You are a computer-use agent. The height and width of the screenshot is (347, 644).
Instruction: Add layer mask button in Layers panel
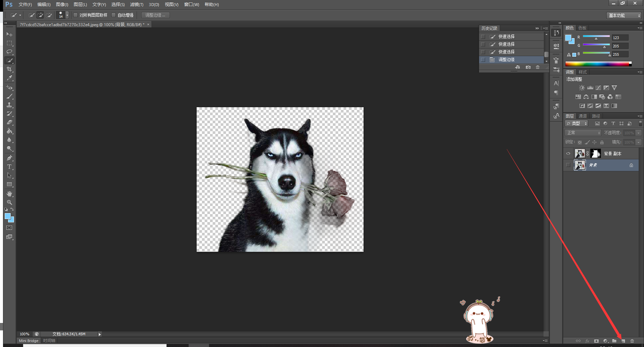(596, 341)
